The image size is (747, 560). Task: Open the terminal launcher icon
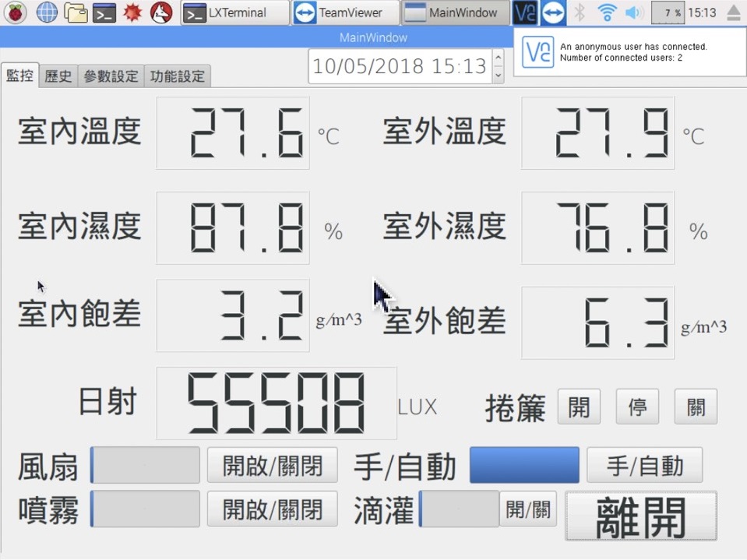point(104,12)
